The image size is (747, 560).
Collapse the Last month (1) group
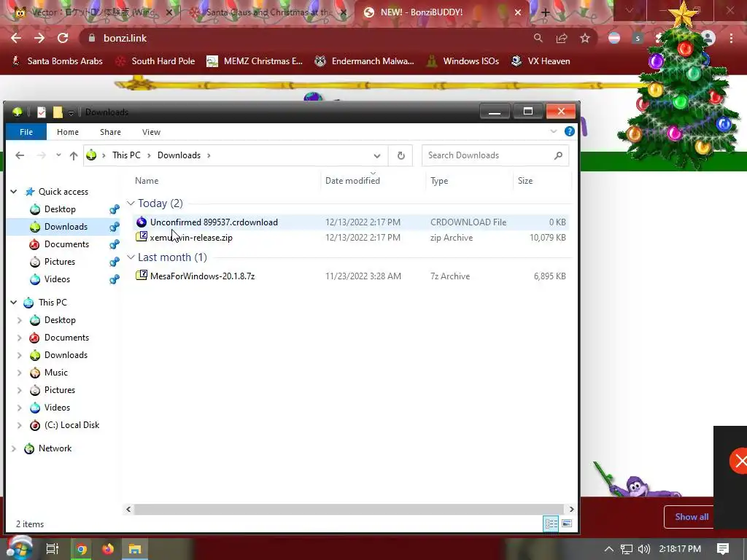coord(131,257)
